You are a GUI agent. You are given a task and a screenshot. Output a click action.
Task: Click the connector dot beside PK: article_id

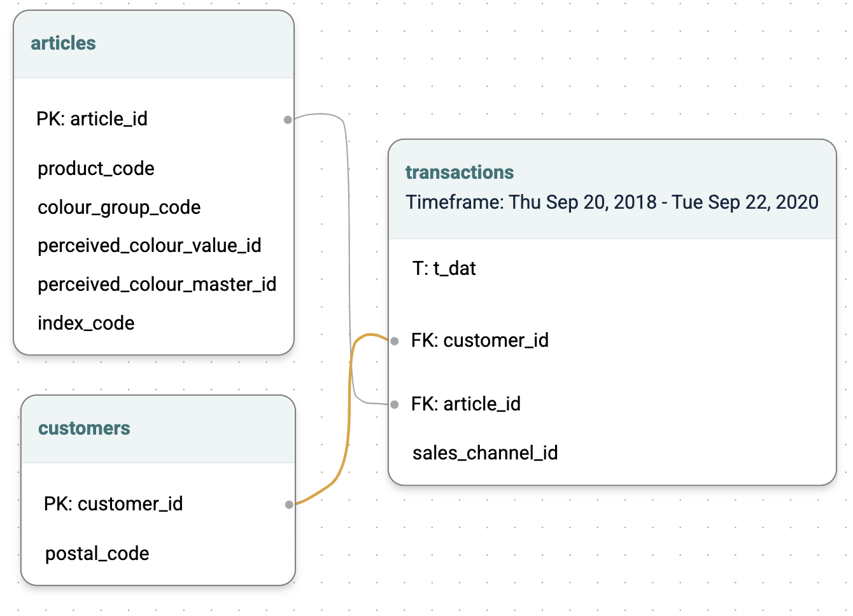pyautogui.click(x=288, y=120)
